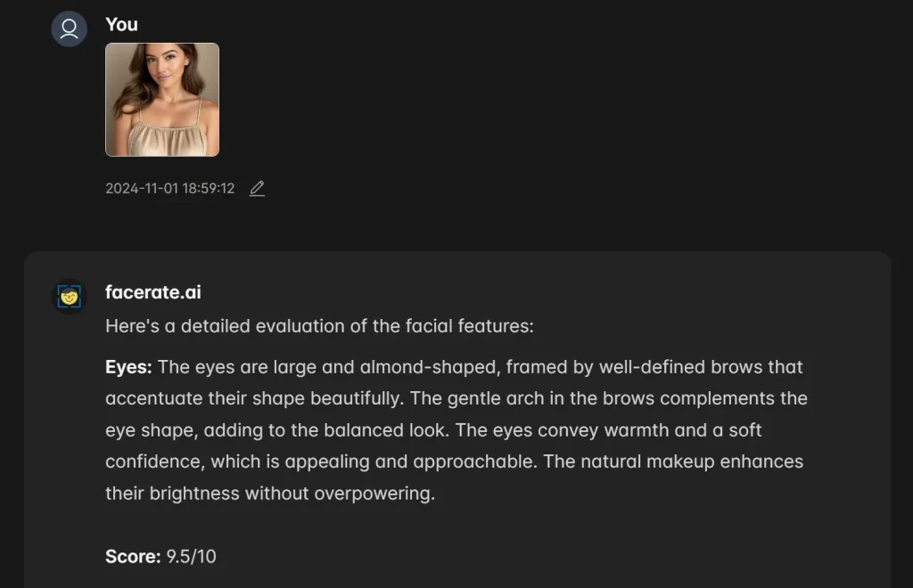The height and width of the screenshot is (588, 913).
Task: Click the "You" sender name
Action: coord(121,24)
